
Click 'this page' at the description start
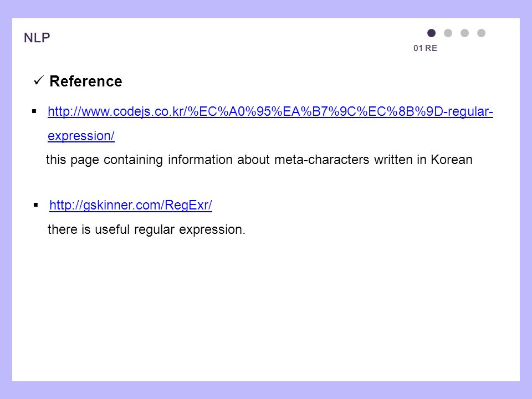coord(73,160)
